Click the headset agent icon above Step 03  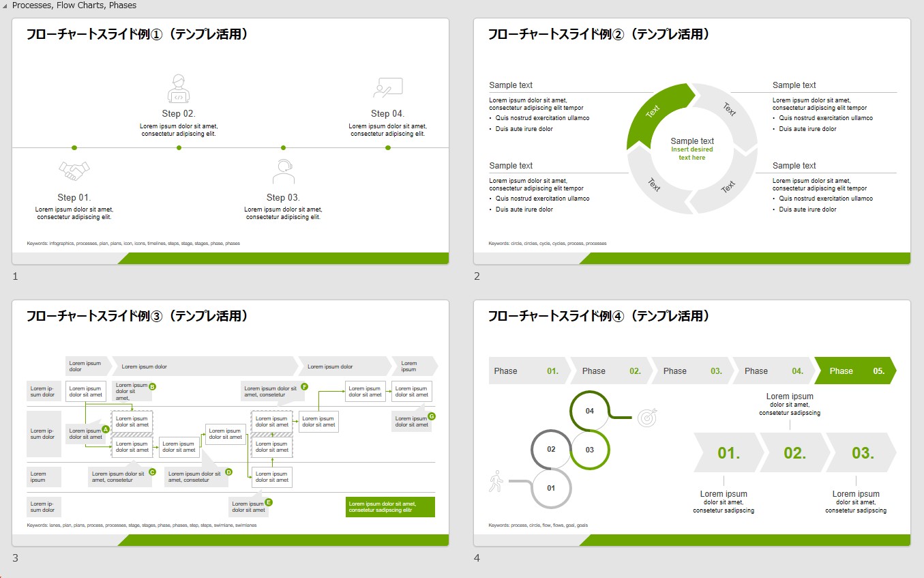pyautogui.click(x=283, y=171)
